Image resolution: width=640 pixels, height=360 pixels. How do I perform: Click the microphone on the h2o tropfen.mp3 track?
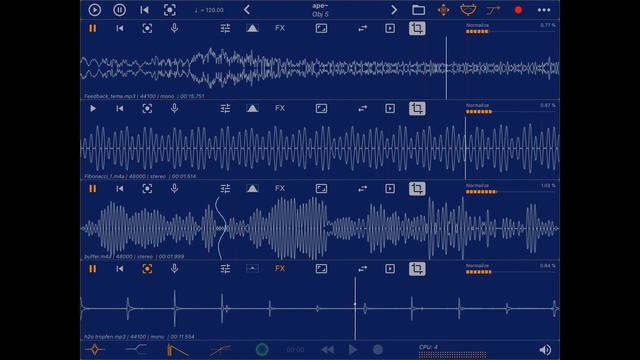pos(174,268)
